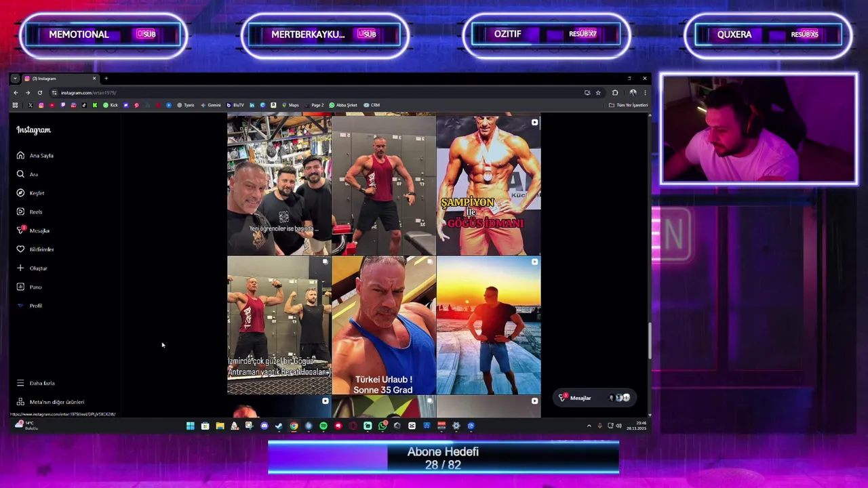Open Bildirimler notifications
The width and height of the screenshot is (868, 488).
pyautogui.click(x=35, y=249)
